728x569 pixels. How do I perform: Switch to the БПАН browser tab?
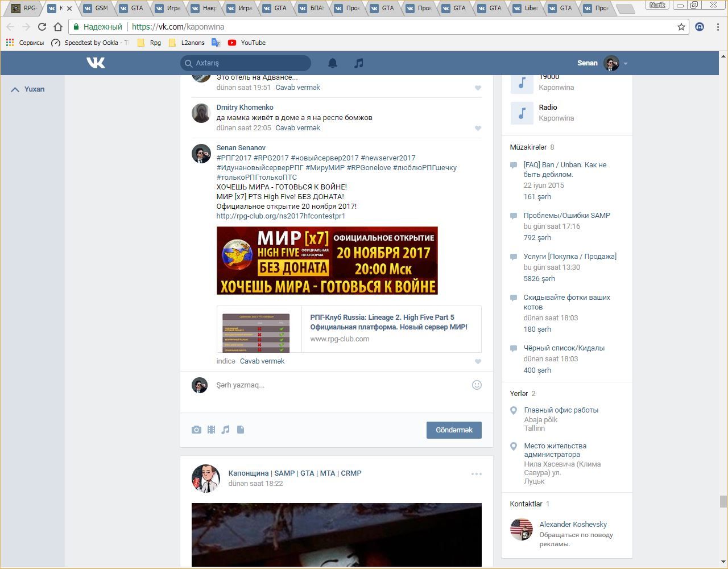(309, 8)
